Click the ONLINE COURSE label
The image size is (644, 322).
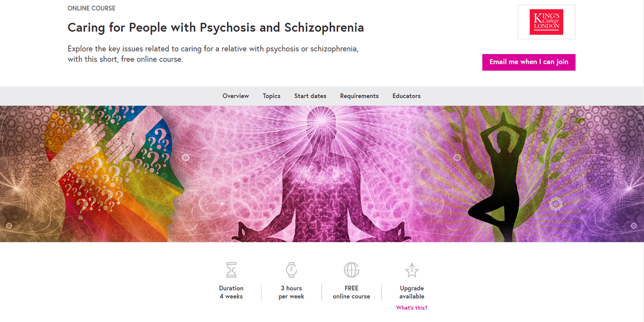click(91, 8)
